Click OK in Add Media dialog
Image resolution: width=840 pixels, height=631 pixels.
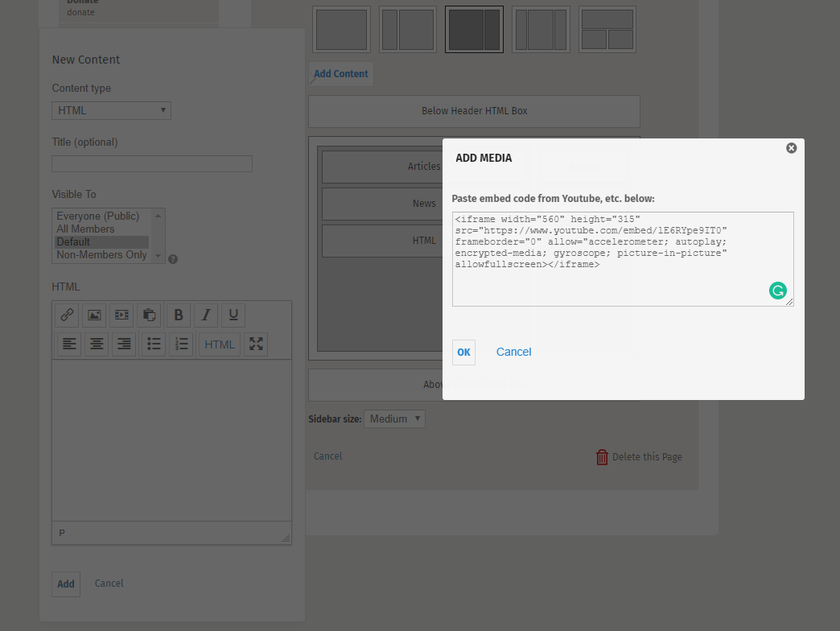[463, 353]
